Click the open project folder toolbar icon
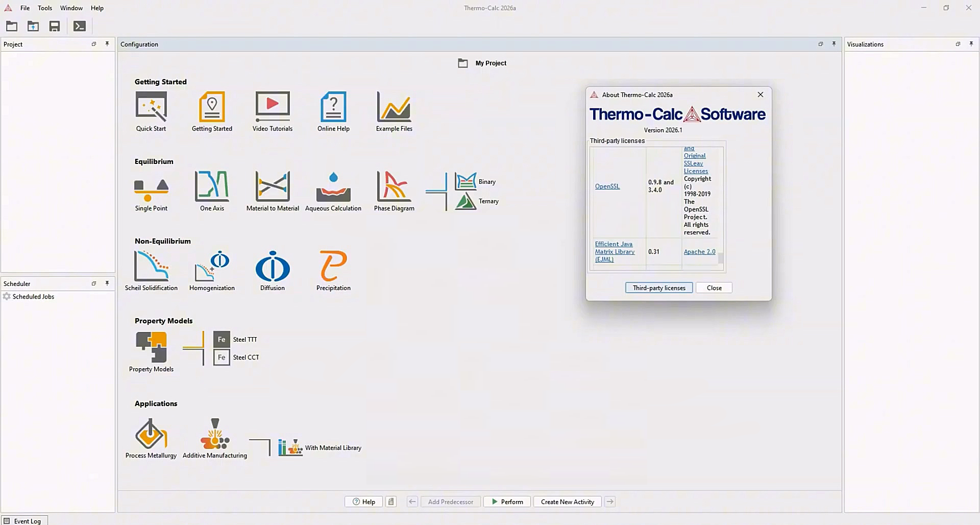 tap(12, 26)
